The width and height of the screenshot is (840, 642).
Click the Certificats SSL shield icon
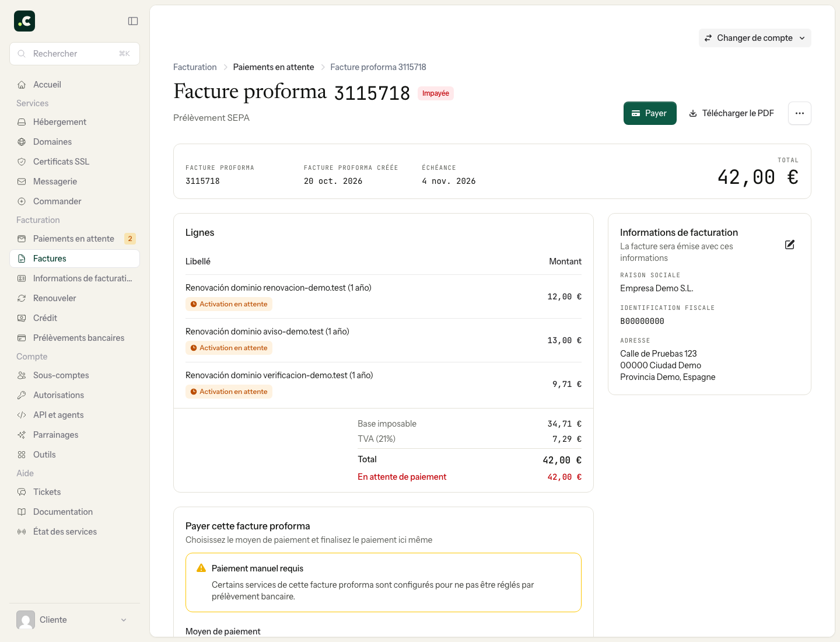coord(22,162)
